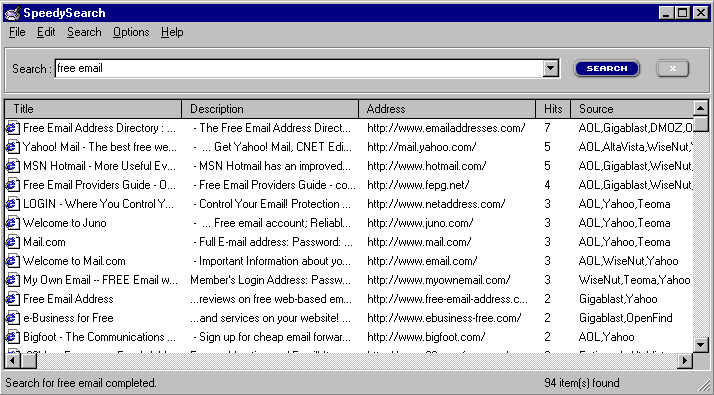
Task: Sort results by the Source column header
Action: [x=632, y=109]
